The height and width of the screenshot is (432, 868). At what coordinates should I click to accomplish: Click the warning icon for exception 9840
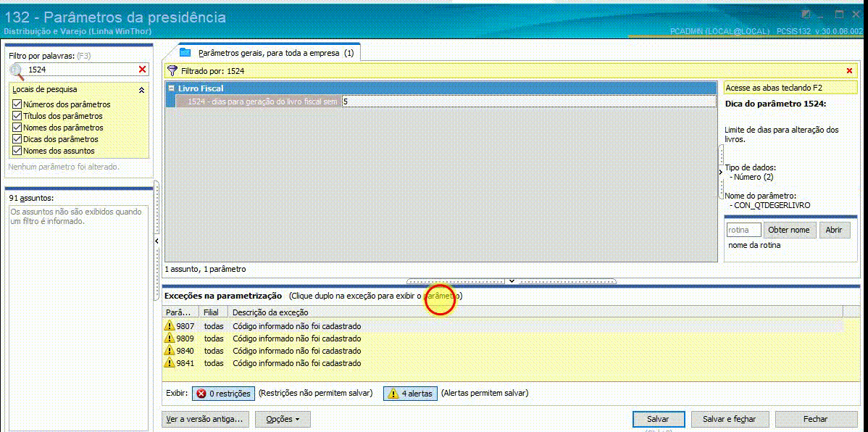(170, 351)
